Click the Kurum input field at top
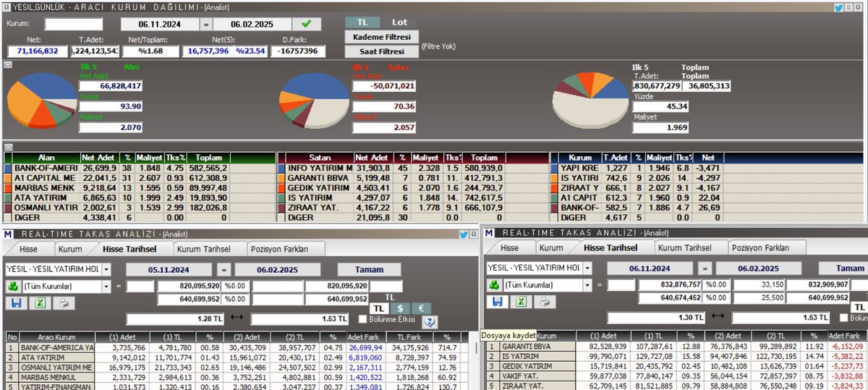Viewport: 868px width, 390px height. point(74,24)
